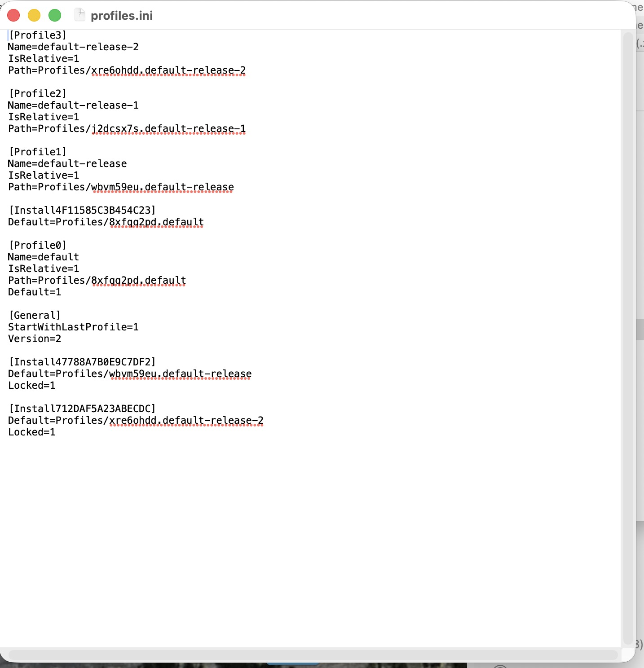
Task: Click the Default=Profiles/xre6ohdd.default-release-2 line
Action: click(x=136, y=420)
